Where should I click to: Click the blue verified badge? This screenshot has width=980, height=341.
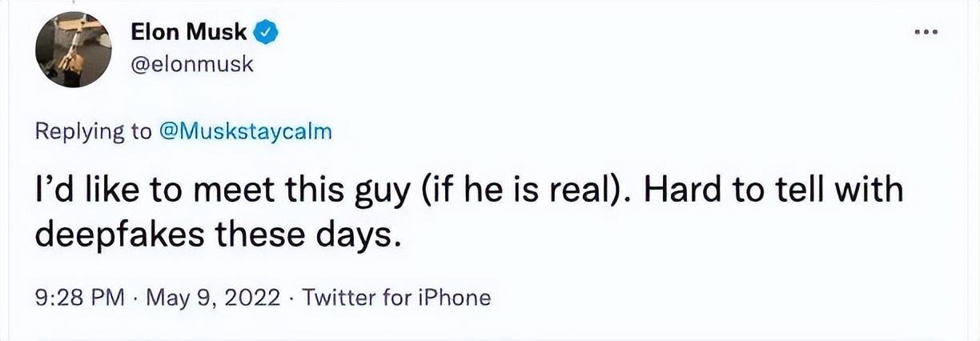pyautogui.click(x=267, y=34)
